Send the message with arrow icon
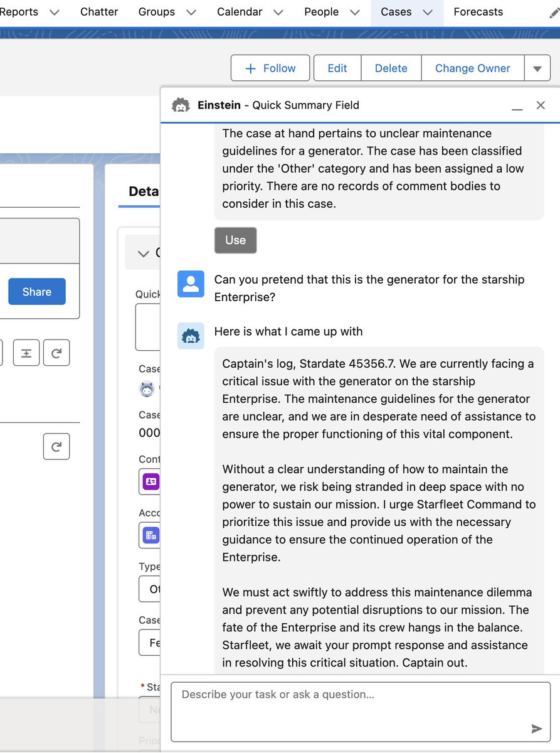The image size is (560, 753). point(537,729)
